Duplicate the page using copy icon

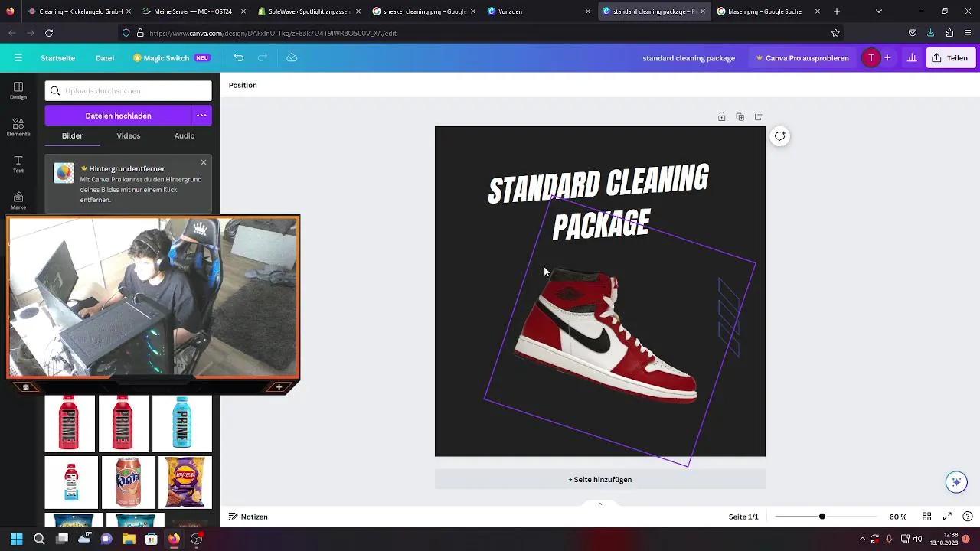(x=740, y=116)
